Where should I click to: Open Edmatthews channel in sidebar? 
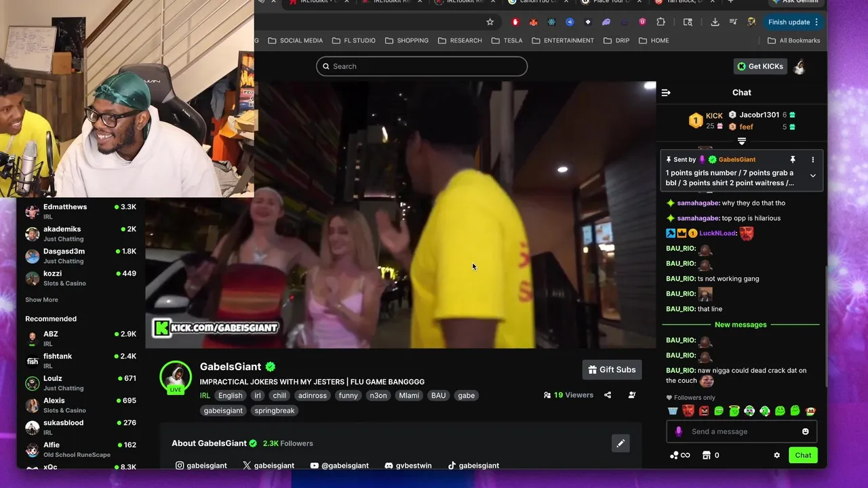(81, 211)
